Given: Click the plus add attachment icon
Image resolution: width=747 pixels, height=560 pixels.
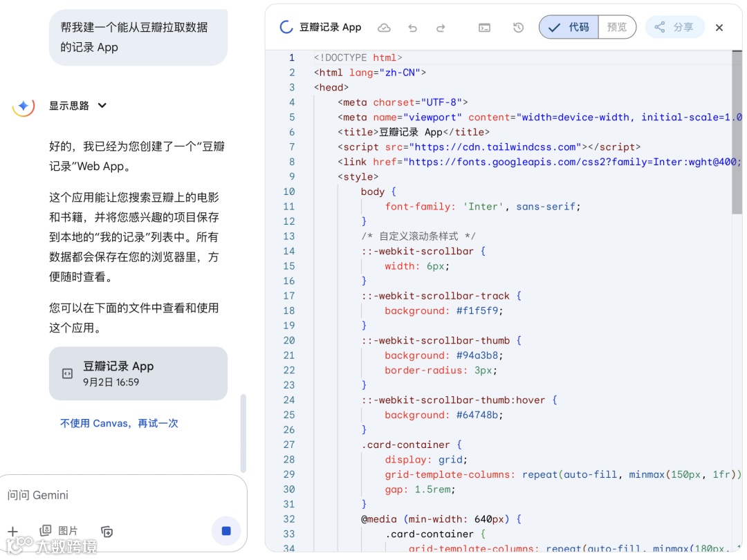Looking at the screenshot, I should coord(13,532).
